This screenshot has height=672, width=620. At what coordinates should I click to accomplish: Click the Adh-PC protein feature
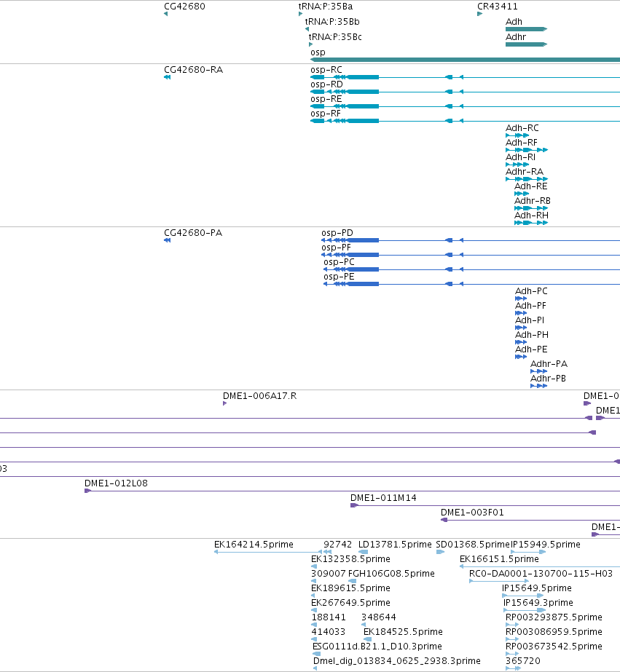point(521,299)
